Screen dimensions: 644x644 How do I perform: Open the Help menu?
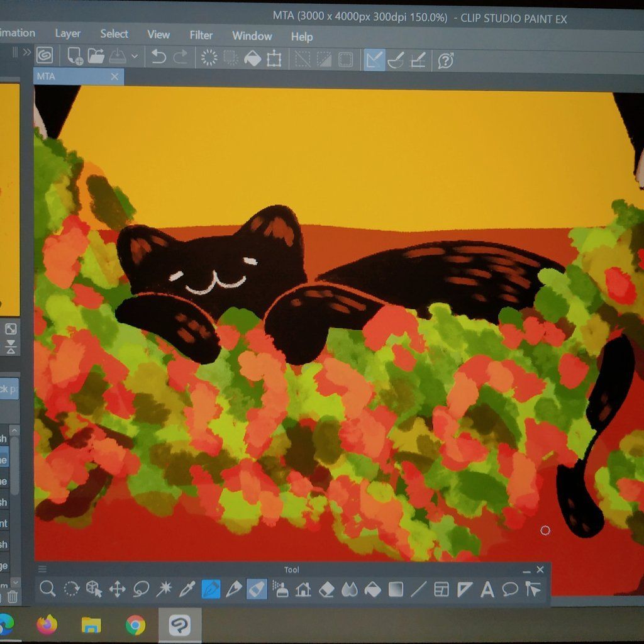pos(302,37)
